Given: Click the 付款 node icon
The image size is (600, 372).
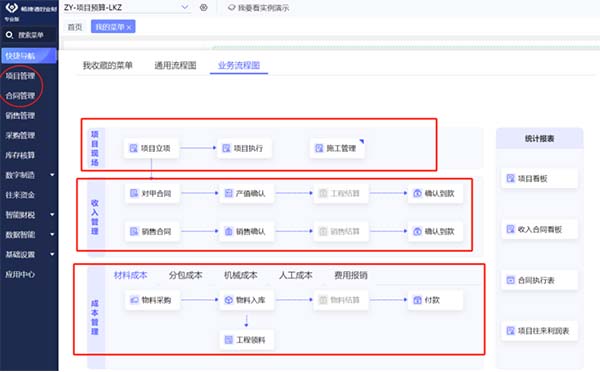Looking at the screenshot, I should pos(417,300).
